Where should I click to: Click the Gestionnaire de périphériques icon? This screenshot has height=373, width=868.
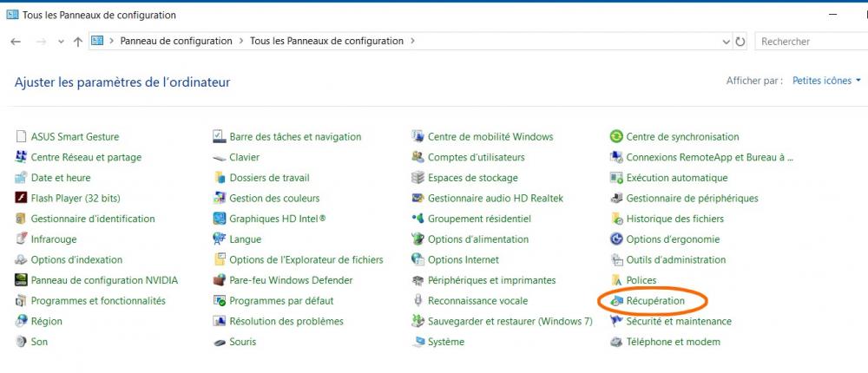coord(616,198)
